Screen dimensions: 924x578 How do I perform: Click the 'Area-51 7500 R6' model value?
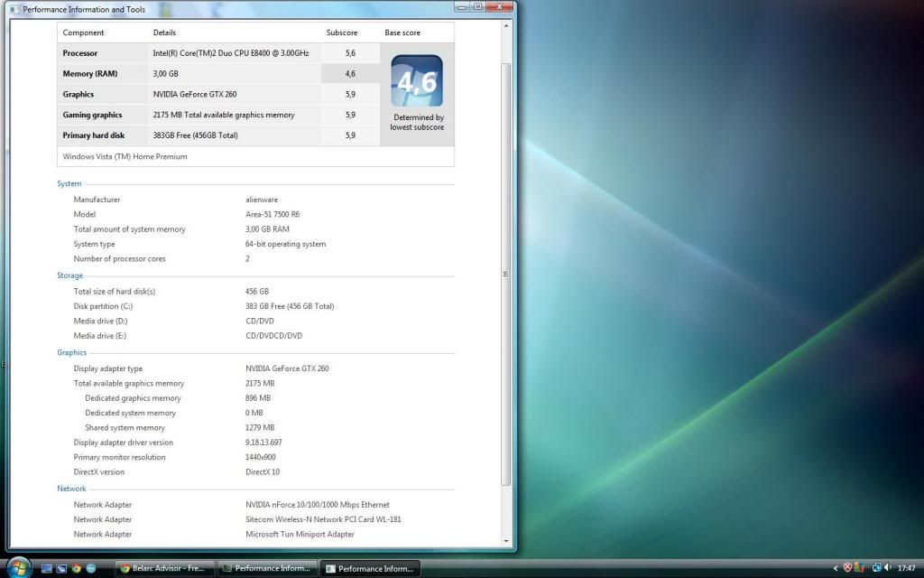click(x=273, y=215)
